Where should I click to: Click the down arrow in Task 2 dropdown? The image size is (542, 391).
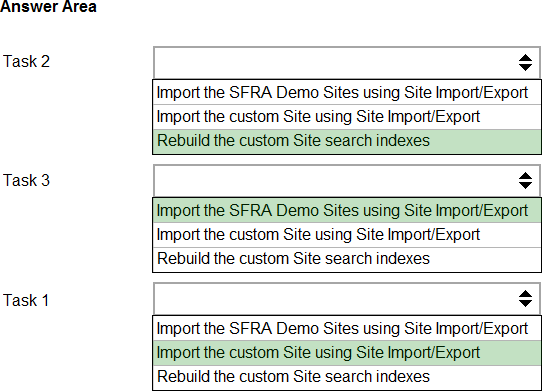(525, 67)
